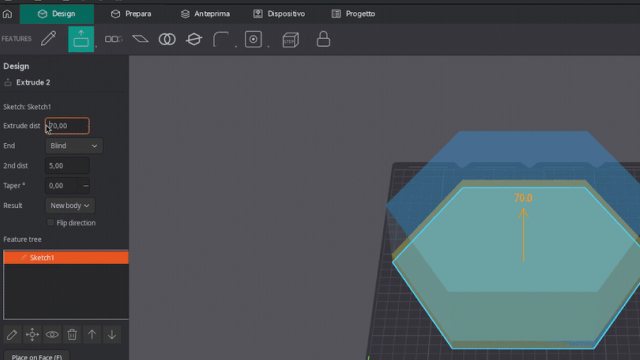Viewport: 640px width, 360px height.
Task: Click the Extrude 2 feature title
Action: (33, 82)
